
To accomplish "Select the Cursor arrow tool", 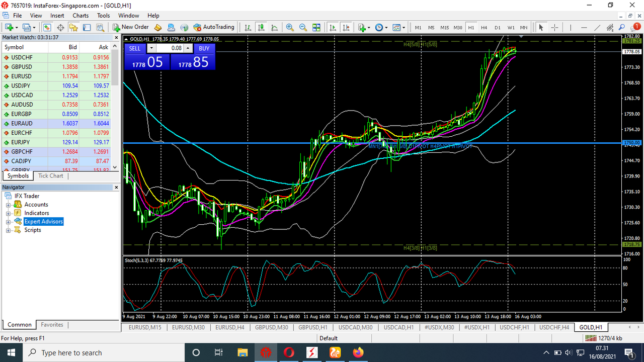I will click(x=541, y=27).
